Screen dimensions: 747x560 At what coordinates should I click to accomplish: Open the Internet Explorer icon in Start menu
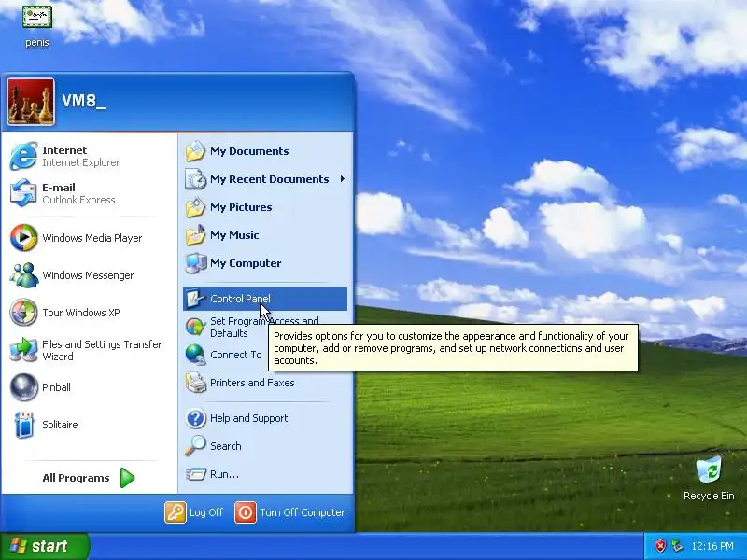coord(23,156)
